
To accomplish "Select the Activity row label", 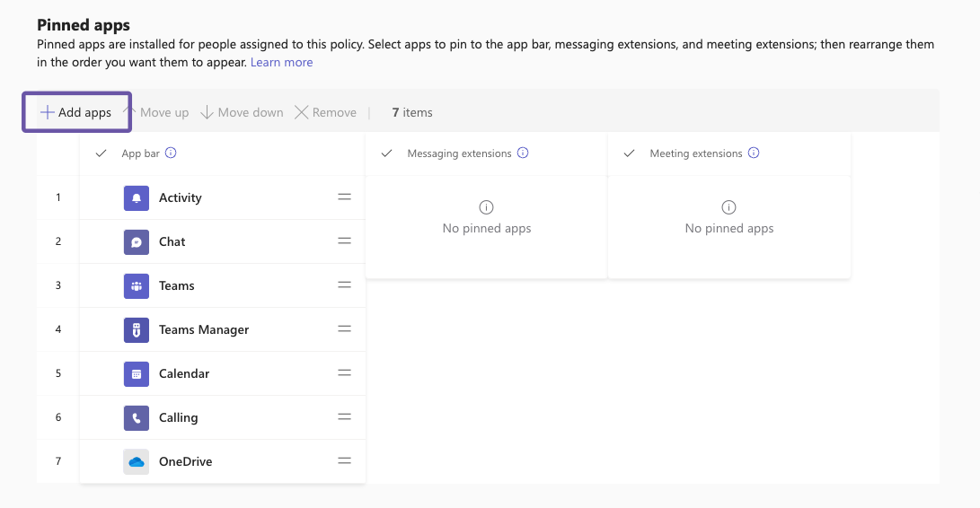I will click(180, 198).
